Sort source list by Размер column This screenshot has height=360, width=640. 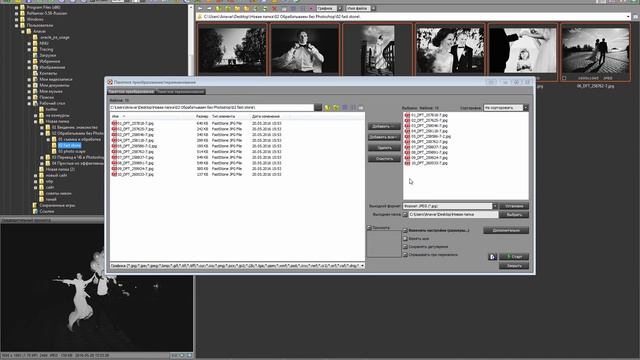pos(202,116)
